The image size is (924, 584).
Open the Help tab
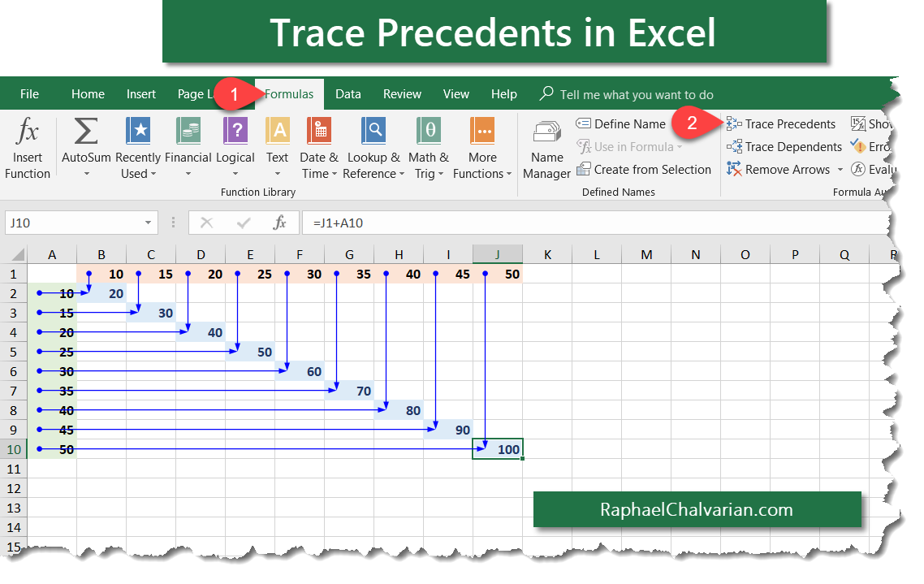tap(504, 94)
